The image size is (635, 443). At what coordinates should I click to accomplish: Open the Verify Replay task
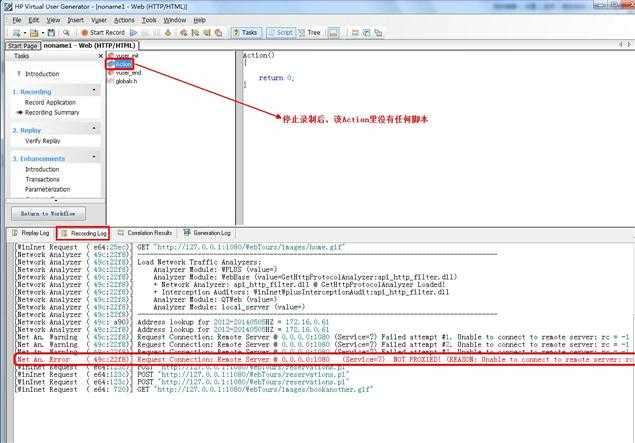tap(43, 141)
